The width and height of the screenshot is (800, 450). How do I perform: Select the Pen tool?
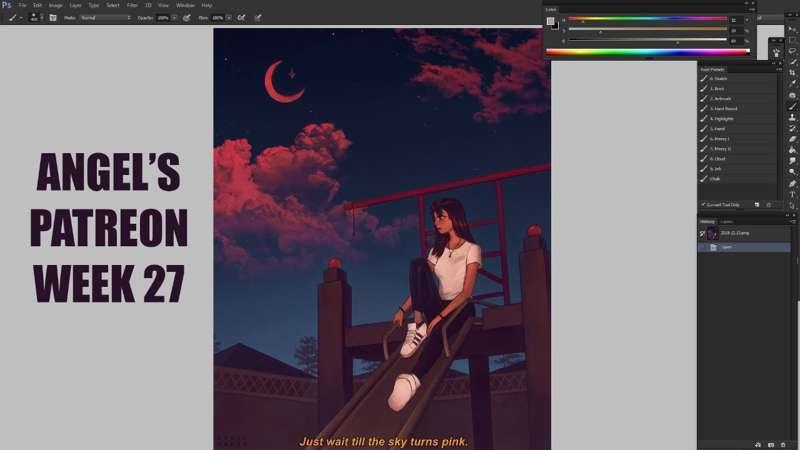(x=792, y=183)
